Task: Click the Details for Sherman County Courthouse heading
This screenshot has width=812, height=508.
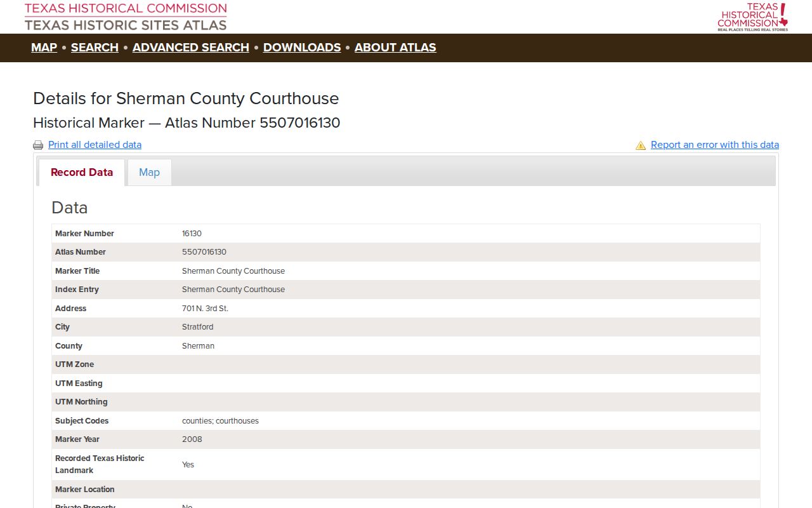Action: (x=186, y=98)
